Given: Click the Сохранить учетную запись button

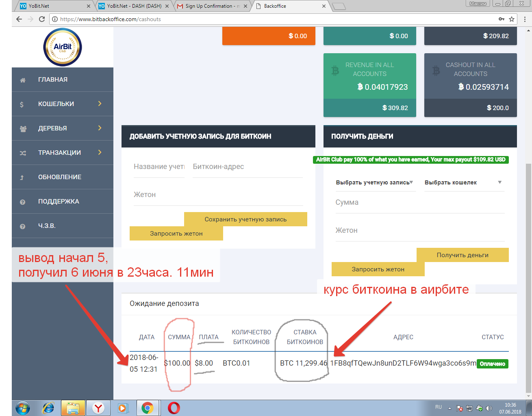Looking at the screenshot, I should [245, 219].
